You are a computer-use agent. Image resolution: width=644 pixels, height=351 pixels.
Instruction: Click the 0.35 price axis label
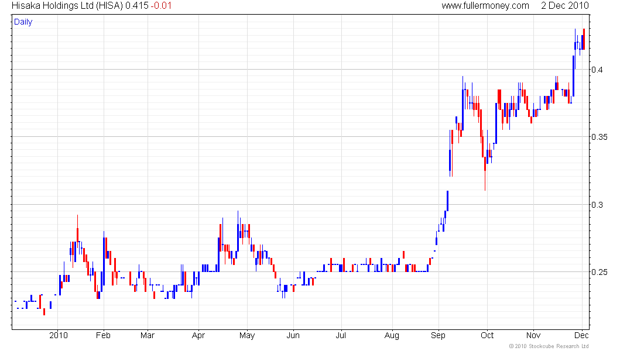coord(600,137)
